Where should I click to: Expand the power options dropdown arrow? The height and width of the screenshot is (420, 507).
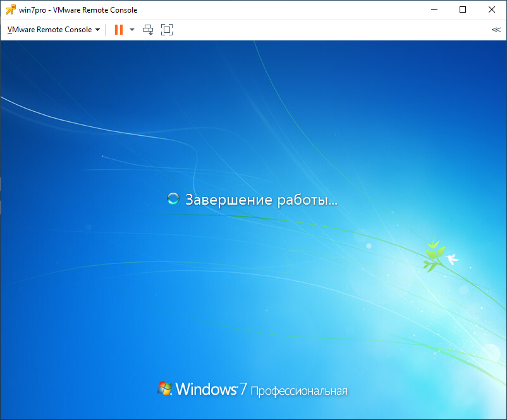coord(132,30)
